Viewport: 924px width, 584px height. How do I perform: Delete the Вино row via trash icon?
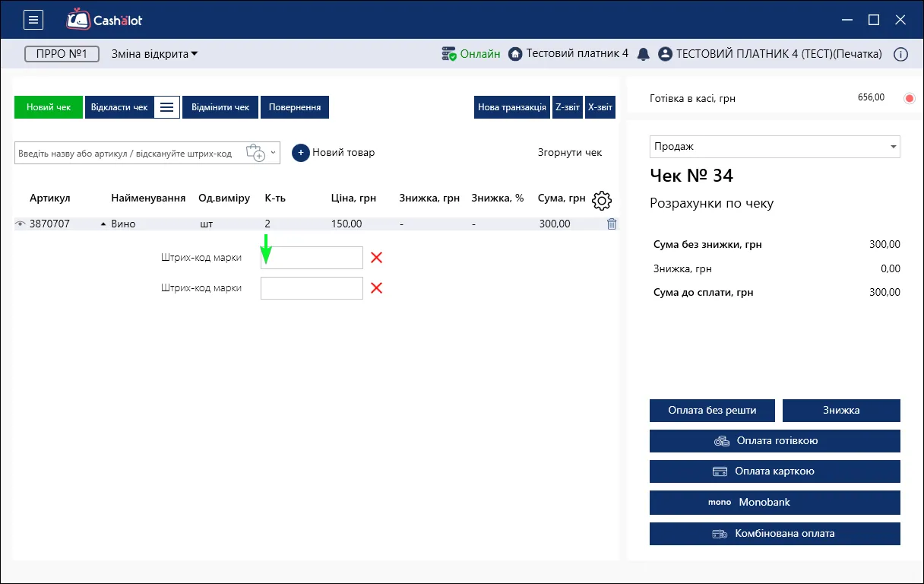(612, 224)
